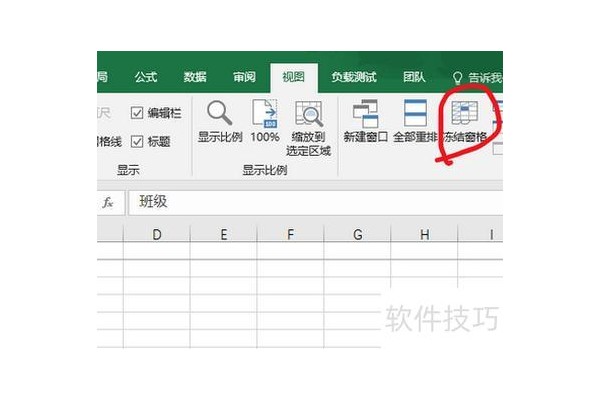Toggle the 编辑栏 formula bar checkbox
The height and width of the screenshot is (400, 600).
click(137, 113)
